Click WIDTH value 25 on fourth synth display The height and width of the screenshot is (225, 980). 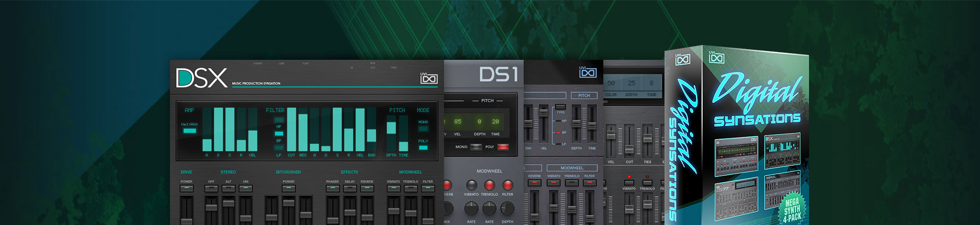(631, 83)
